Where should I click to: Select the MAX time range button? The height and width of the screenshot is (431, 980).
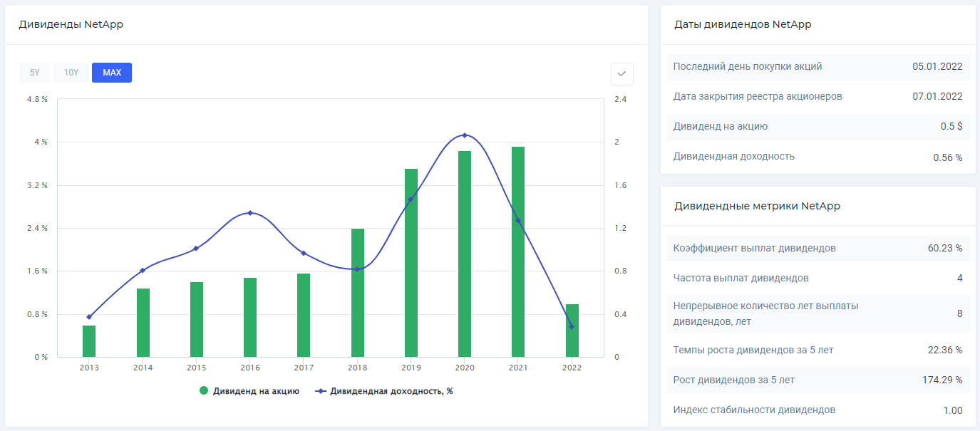(x=112, y=73)
